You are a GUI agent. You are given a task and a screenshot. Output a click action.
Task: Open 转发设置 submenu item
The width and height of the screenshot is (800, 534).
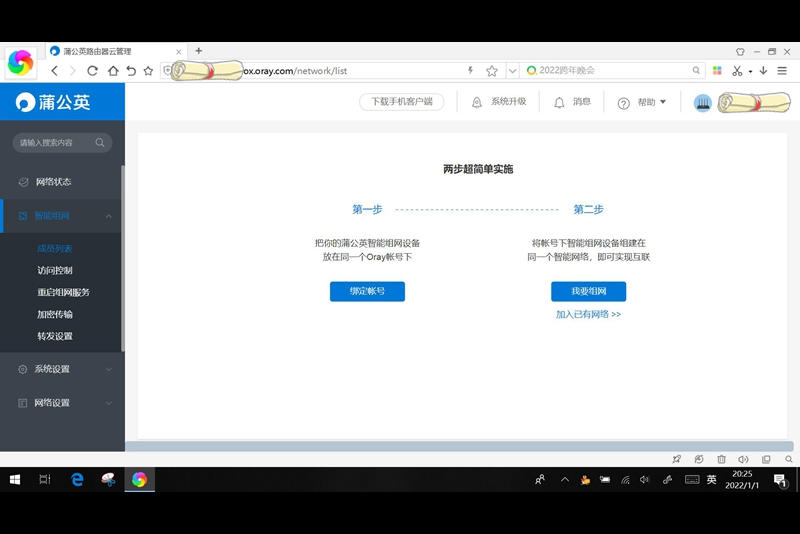[x=55, y=336]
